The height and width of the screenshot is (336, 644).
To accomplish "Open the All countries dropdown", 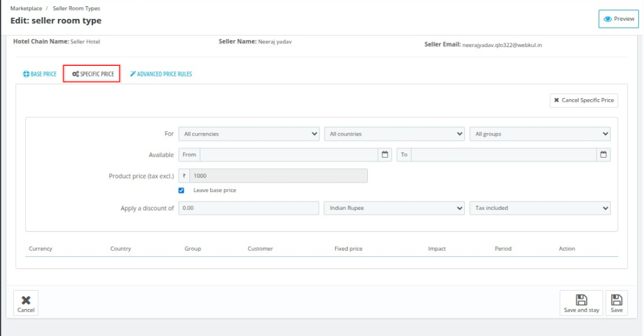I will click(x=394, y=134).
